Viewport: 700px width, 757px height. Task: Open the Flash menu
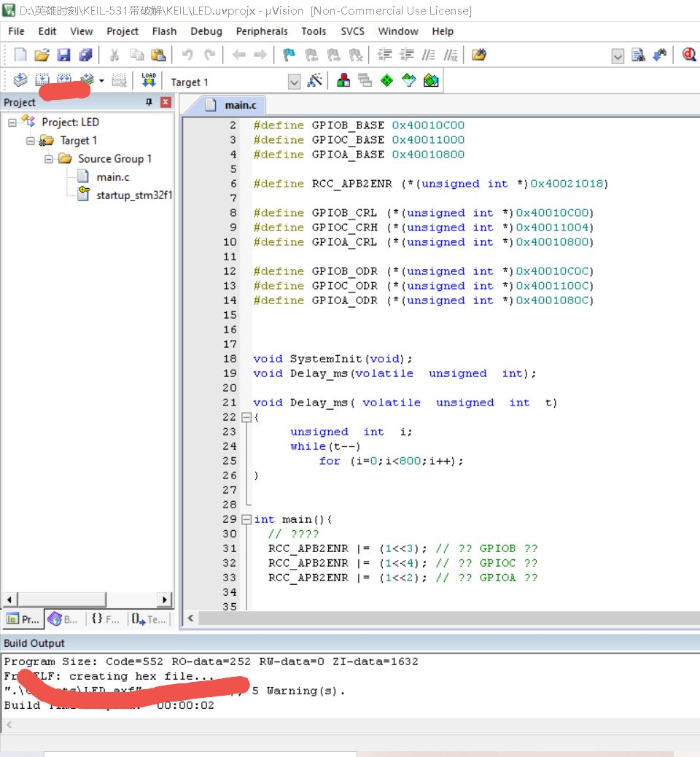click(164, 31)
